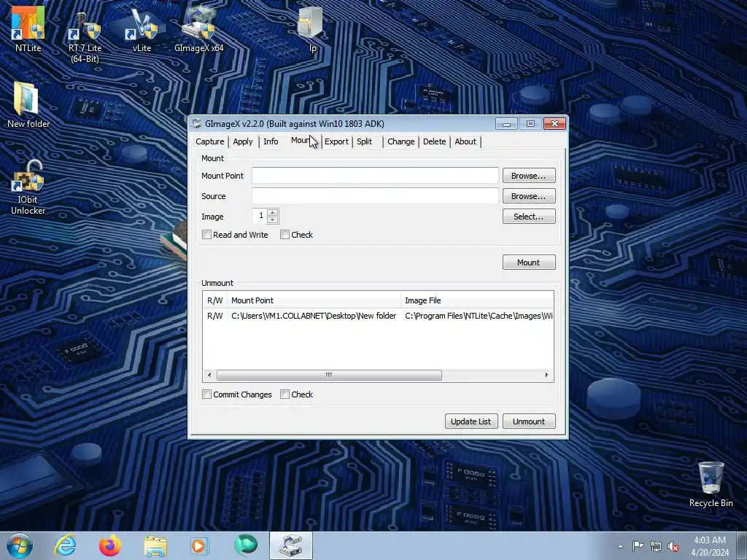This screenshot has width=747, height=560.
Task: Open Windows Media Player from taskbar
Action: pyautogui.click(x=200, y=545)
